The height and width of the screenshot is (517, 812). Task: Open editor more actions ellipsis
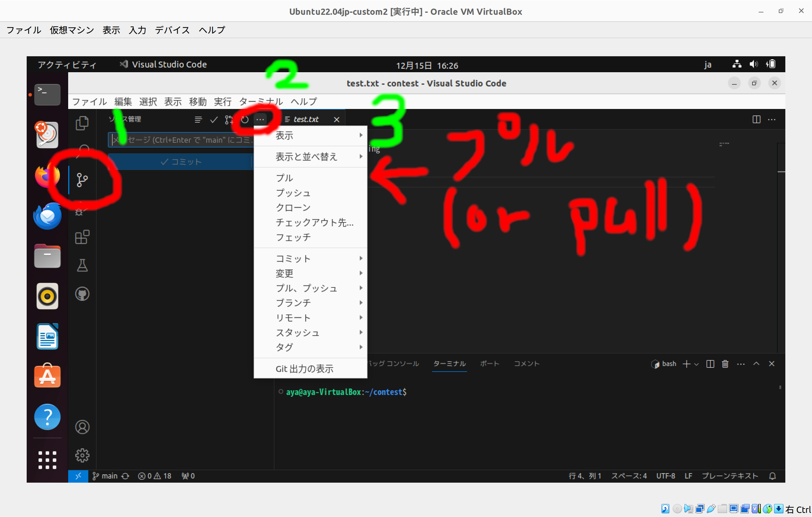pos(771,119)
